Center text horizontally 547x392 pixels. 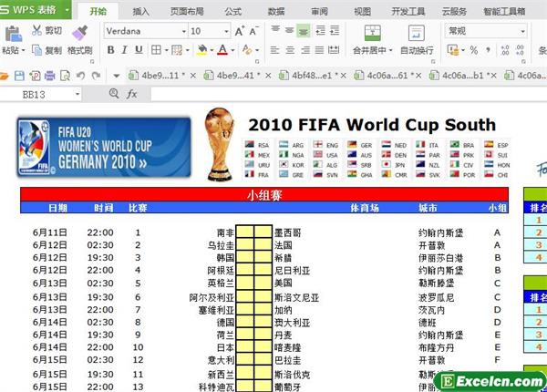tap(290, 50)
